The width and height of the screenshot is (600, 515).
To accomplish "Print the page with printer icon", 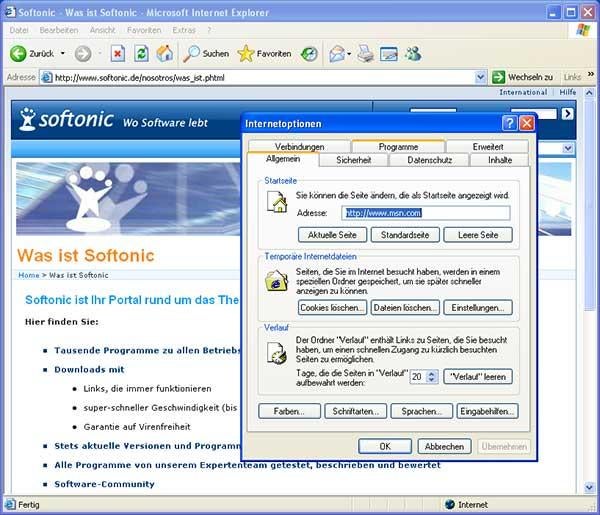I will (x=365, y=54).
